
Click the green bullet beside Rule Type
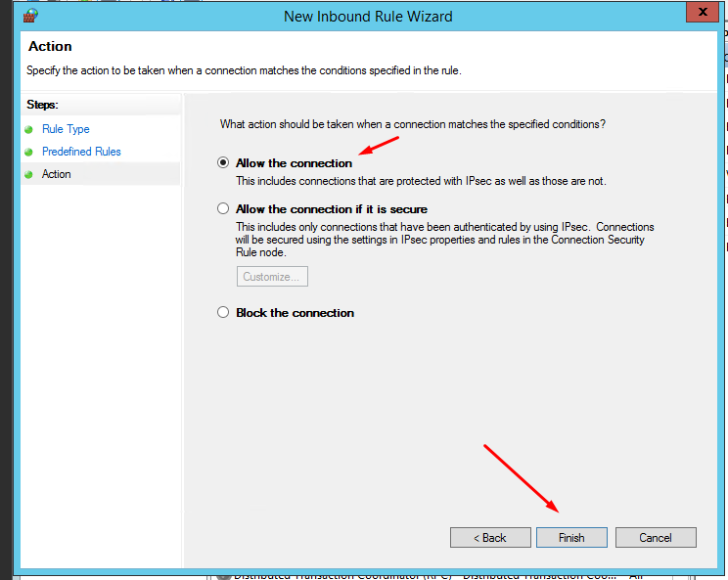(x=29, y=130)
